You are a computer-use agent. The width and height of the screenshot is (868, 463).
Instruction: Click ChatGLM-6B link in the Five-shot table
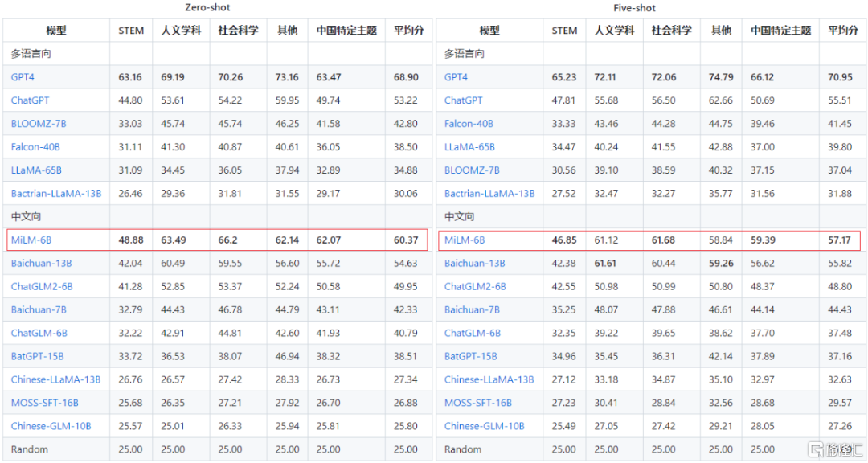coord(473,333)
